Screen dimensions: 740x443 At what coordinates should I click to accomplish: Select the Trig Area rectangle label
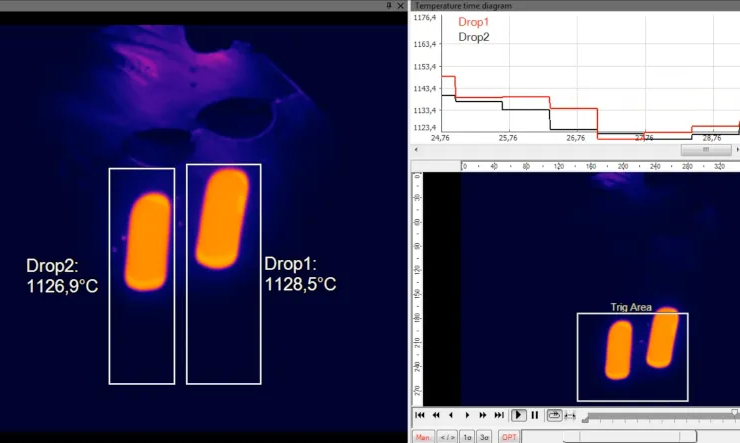pos(631,307)
